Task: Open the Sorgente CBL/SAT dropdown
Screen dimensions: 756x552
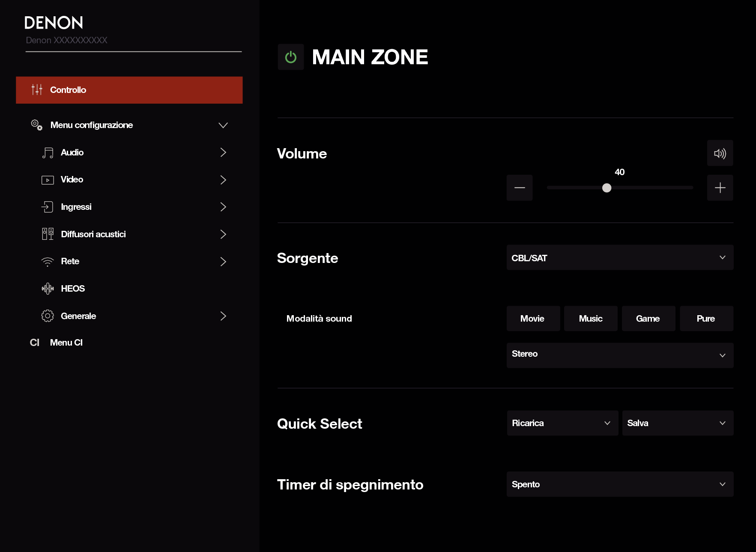Action: coord(619,258)
